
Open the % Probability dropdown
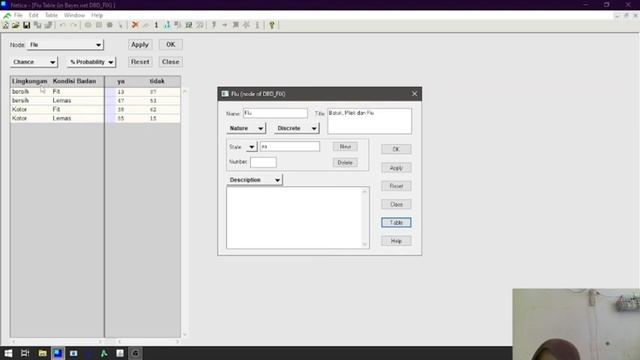pos(91,62)
